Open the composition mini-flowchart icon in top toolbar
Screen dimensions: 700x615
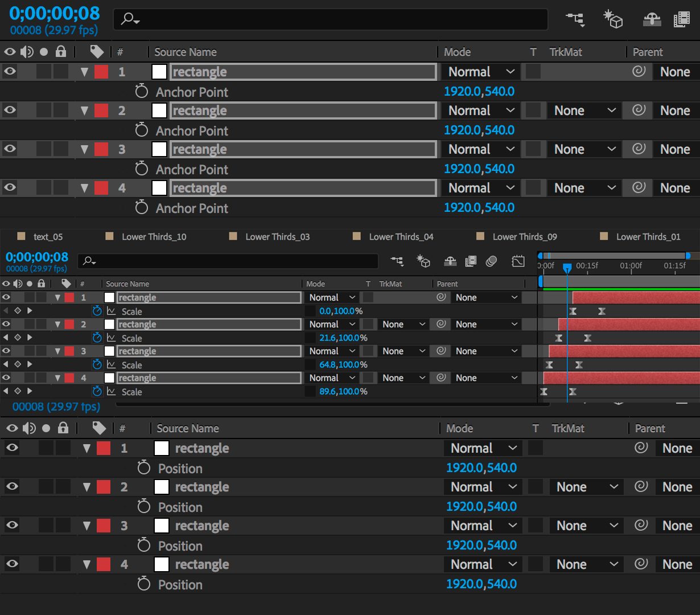(575, 19)
